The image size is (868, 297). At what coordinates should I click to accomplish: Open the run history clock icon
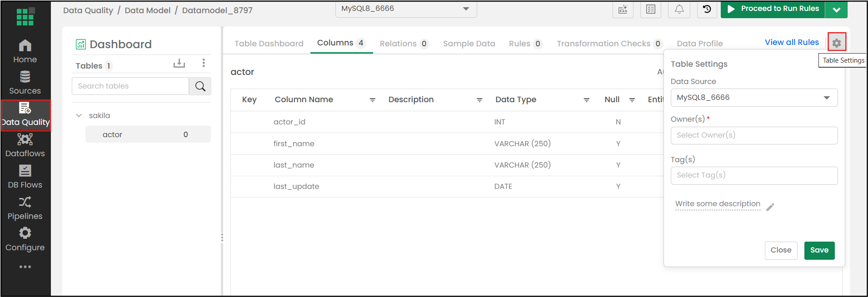707,9
